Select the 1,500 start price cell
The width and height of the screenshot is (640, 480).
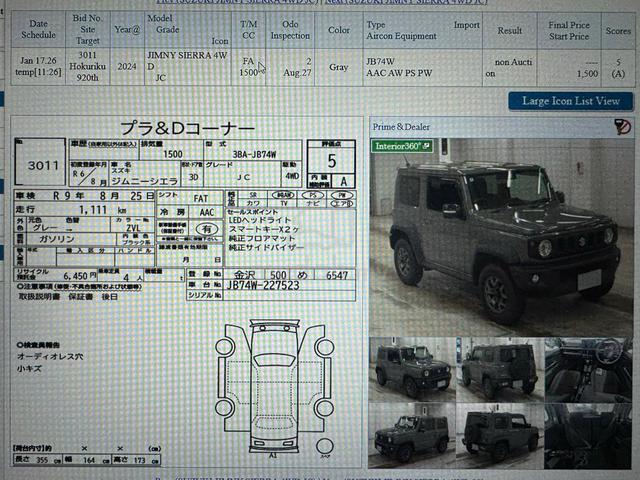click(x=569, y=68)
